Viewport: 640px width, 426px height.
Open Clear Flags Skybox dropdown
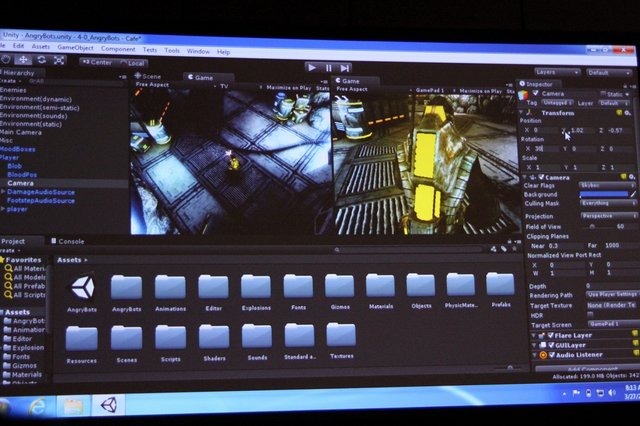[x=607, y=185]
